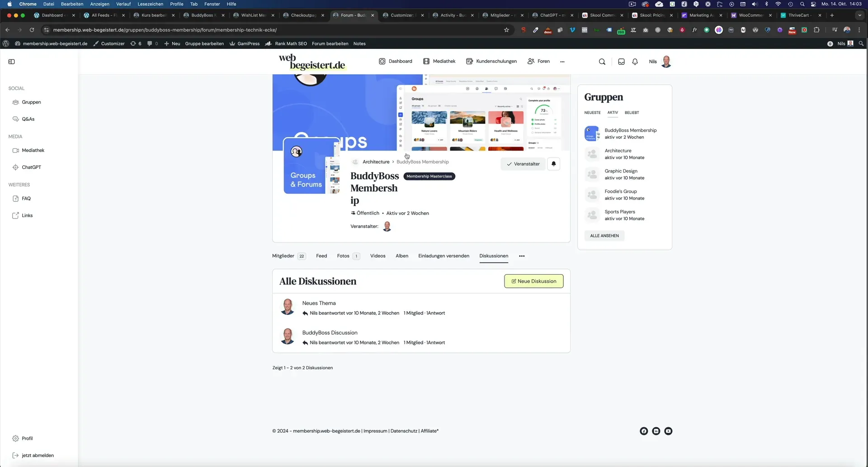
Task: Open Kundenschulungen in header navigation
Action: pos(491,62)
